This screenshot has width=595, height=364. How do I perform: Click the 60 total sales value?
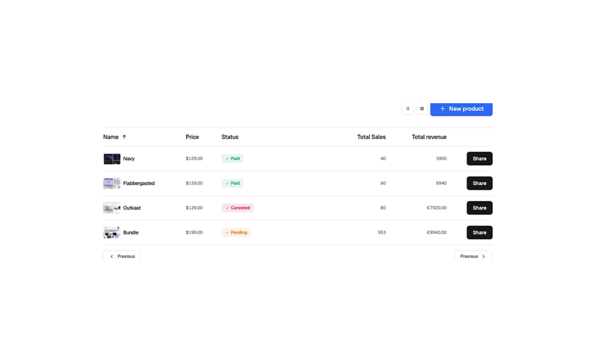click(x=383, y=183)
